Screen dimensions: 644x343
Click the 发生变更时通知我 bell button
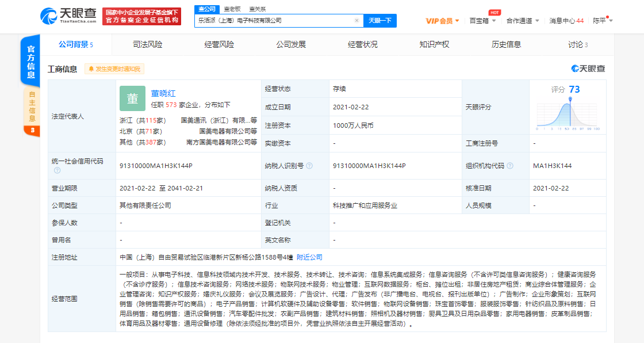[114, 69]
